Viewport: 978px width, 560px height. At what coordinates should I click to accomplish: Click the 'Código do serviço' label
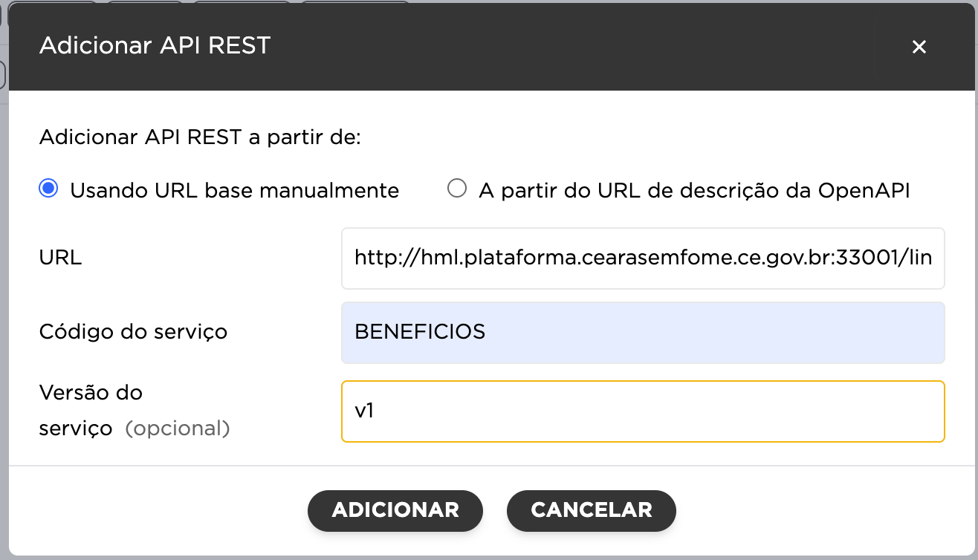point(133,331)
